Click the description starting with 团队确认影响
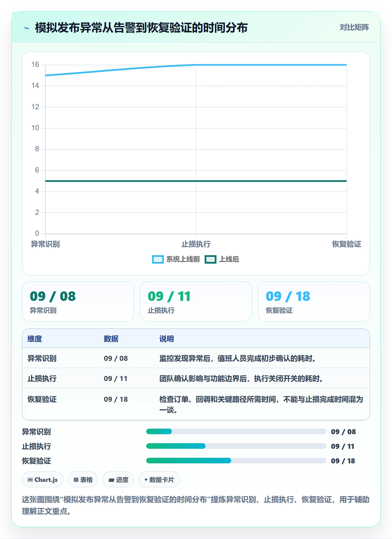392x539 pixels. 241,379
